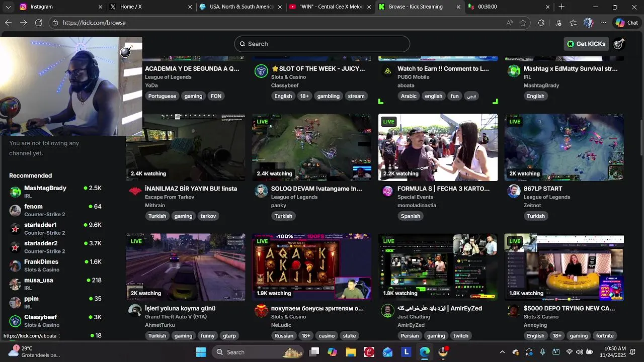Viewport: 644px width, 362px height.
Task: Open the browser profile avatar
Action: pos(589,23)
